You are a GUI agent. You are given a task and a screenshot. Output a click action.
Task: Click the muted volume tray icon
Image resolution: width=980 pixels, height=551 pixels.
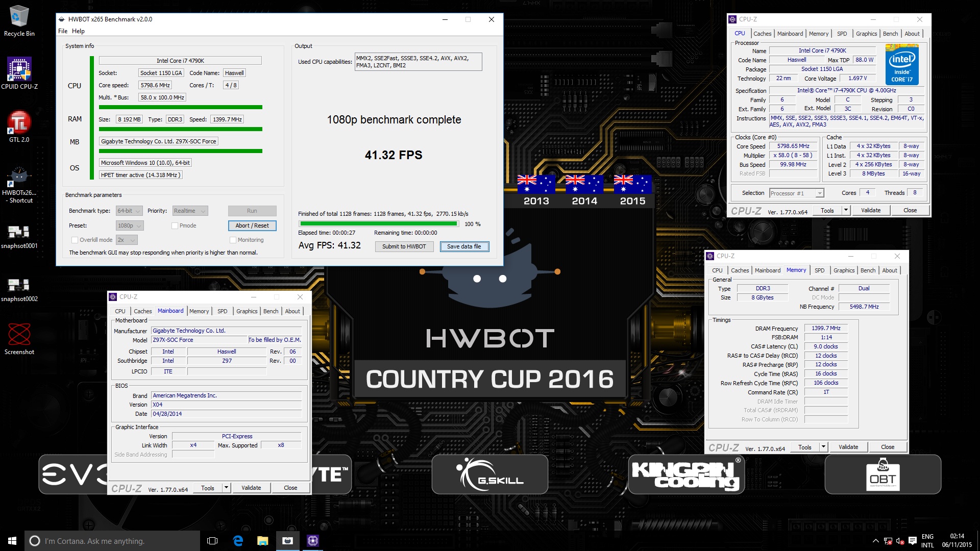coord(900,541)
